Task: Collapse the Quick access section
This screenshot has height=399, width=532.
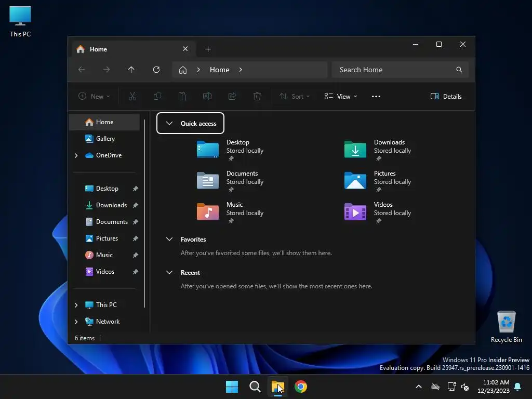Action: 169,123
